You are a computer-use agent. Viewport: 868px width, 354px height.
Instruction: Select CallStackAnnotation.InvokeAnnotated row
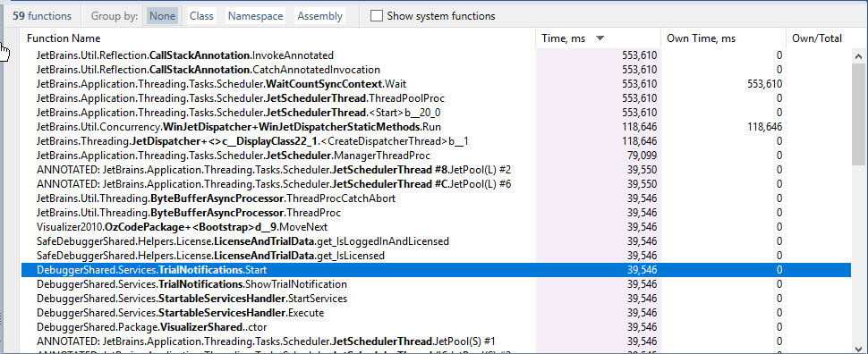tap(436, 55)
